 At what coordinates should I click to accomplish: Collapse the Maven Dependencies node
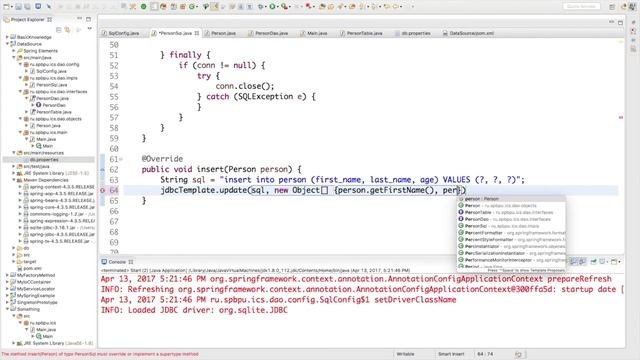click(13, 180)
